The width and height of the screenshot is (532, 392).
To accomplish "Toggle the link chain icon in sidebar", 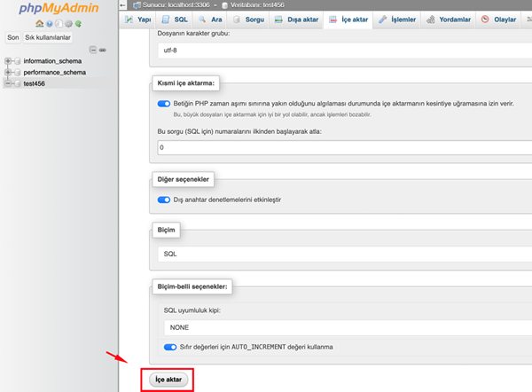I will tap(103, 50).
